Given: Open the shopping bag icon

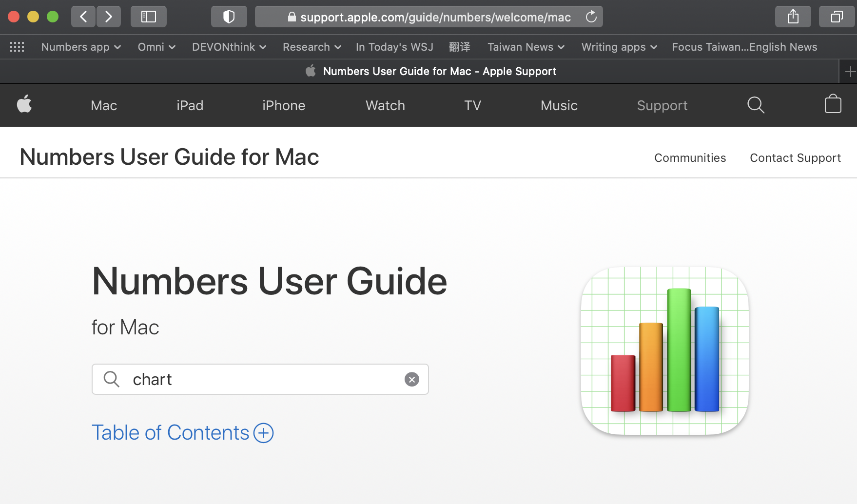Looking at the screenshot, I should [833, 104].
